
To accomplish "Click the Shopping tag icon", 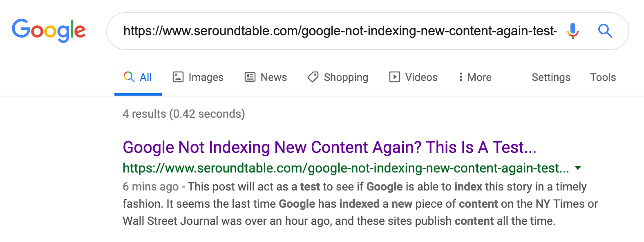I will (313, 77).
